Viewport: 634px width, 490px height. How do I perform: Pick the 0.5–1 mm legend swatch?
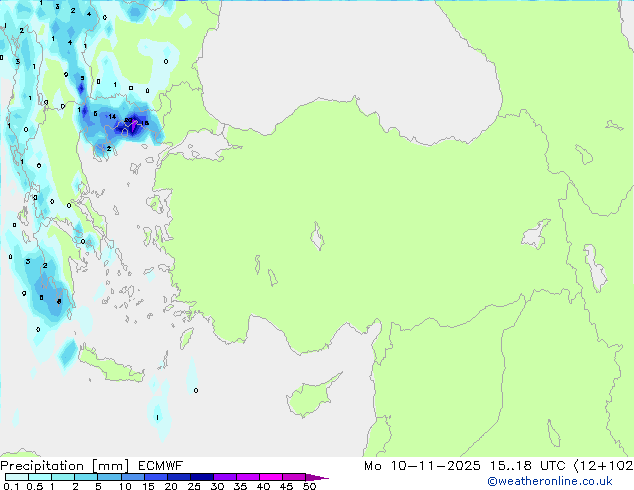[x=40, y=477]
